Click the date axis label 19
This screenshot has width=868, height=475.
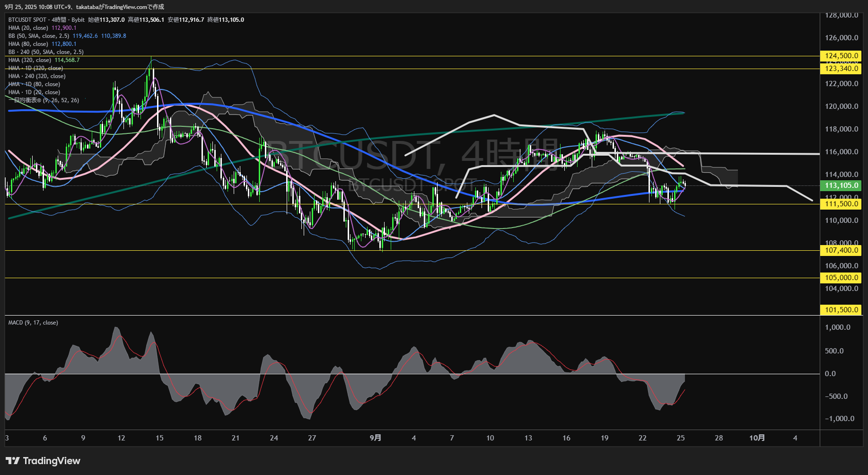tap(605, 438)
